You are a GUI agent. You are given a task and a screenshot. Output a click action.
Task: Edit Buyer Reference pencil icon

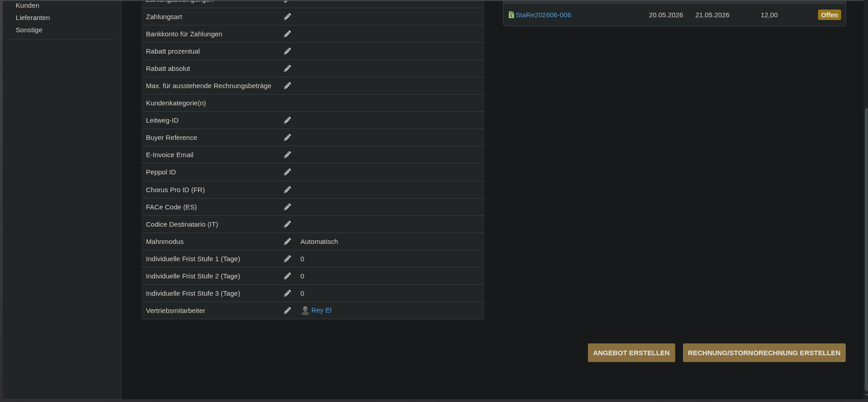[287, 138]
